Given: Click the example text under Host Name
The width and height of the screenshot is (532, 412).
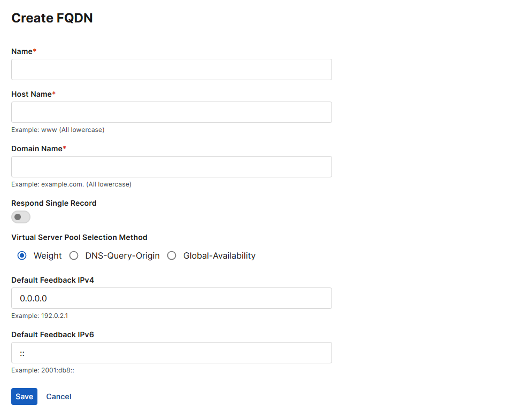Looking at the screenshot, I should pyautogui.click(x=58, y=129).
